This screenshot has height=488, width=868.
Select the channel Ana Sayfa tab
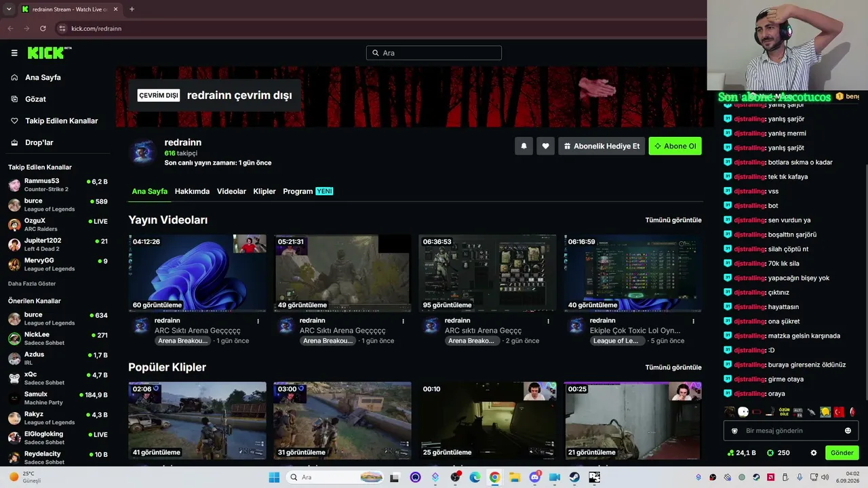pyautogui.click(x=149, y=191)
